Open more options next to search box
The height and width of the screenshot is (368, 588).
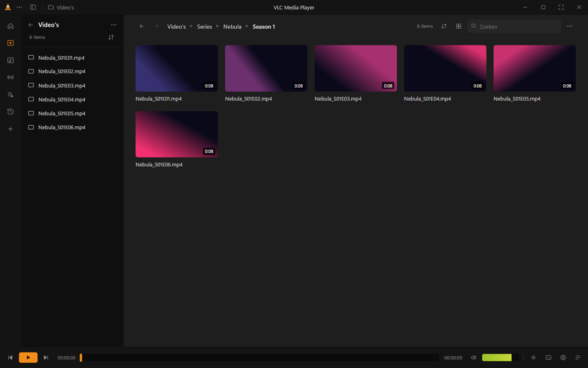570,26
